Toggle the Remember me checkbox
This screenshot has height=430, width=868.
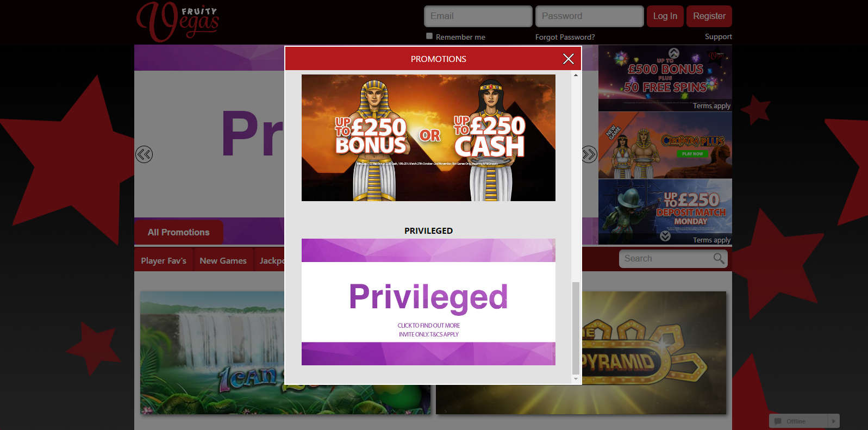(x=429, y=36)
